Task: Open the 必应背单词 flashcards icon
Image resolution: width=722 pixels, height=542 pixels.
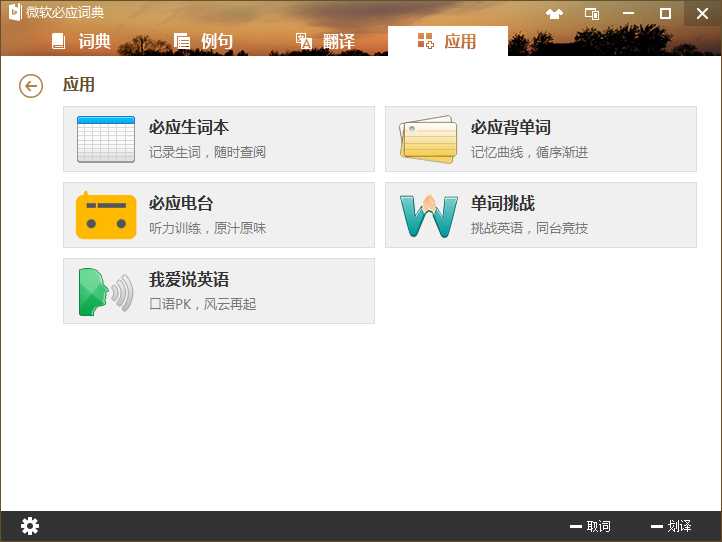Action: coord(428,139)
